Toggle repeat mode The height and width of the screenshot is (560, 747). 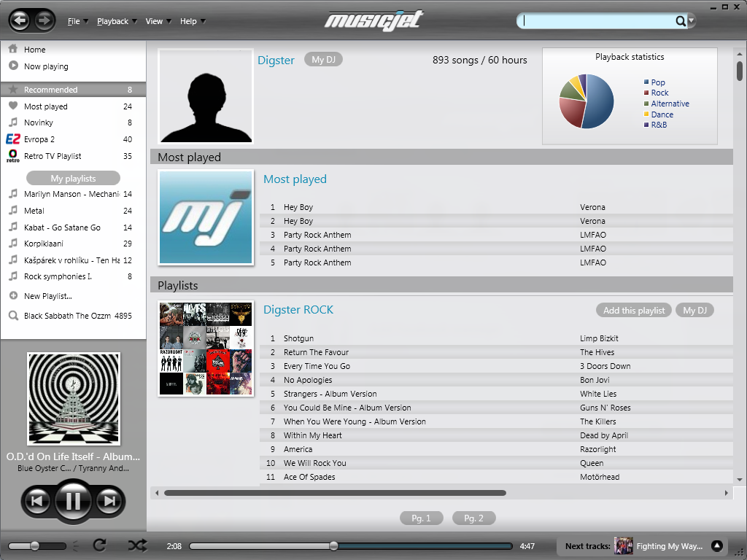tap(99, 545)
